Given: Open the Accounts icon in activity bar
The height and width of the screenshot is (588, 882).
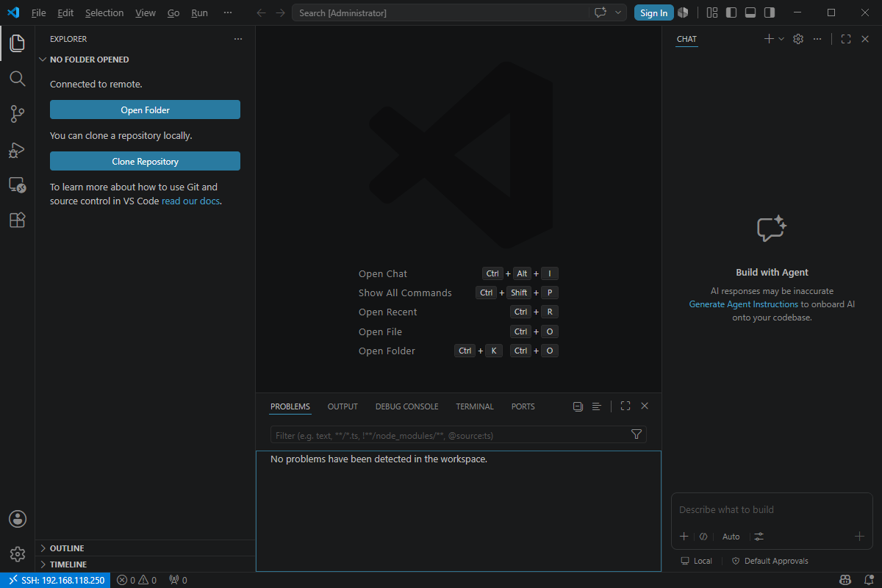Looking at the screenshot, I should tap(17, 519).
